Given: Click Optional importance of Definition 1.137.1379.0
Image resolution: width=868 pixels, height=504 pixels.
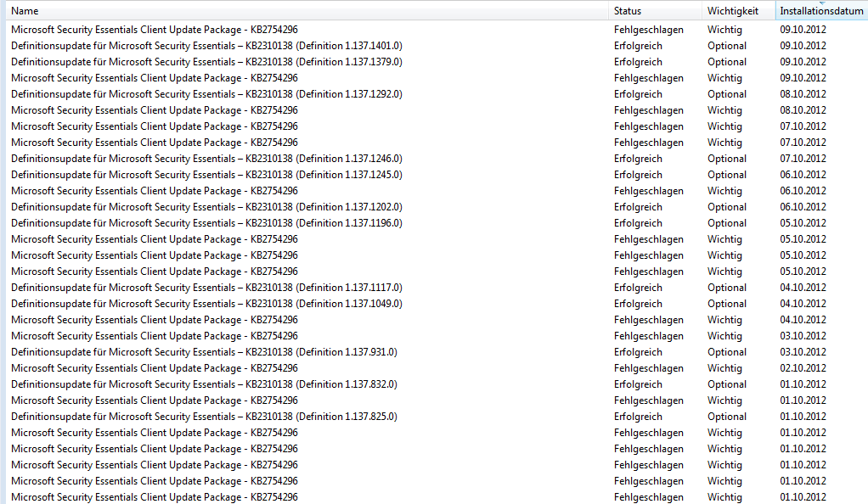Looking at the screenshot, I should coord(727,62).
